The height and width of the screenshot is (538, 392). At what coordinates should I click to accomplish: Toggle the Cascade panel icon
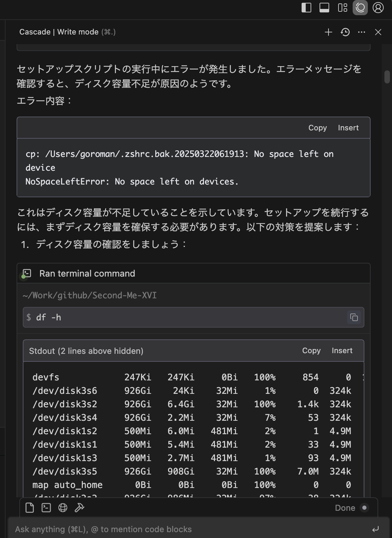coord(360,8)
